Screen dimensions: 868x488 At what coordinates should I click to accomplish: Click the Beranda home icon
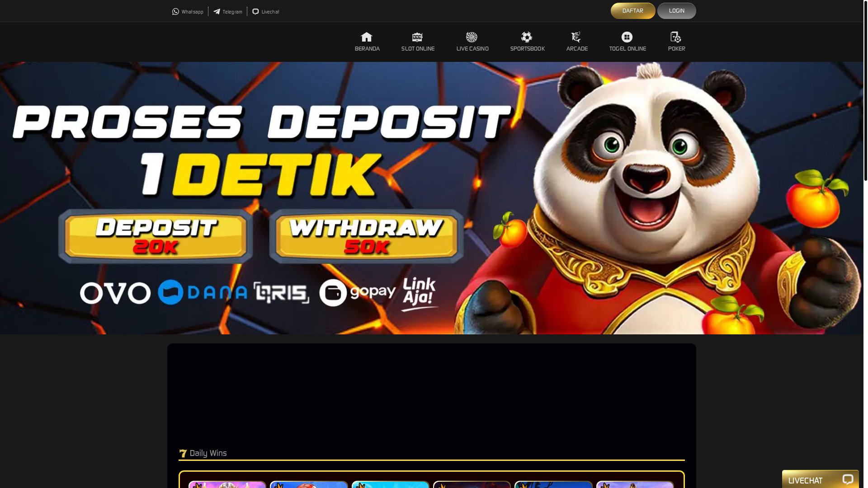coord(367,37)
